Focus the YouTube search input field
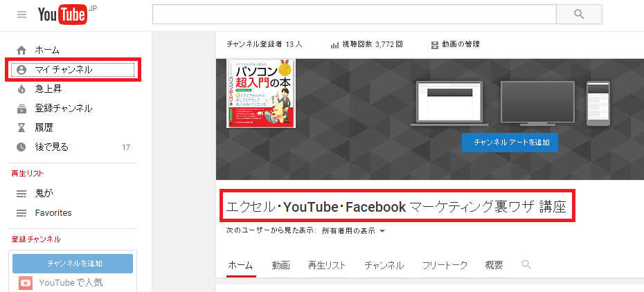Viewport: 644px width, 292px height. click(x=355, y=15)
